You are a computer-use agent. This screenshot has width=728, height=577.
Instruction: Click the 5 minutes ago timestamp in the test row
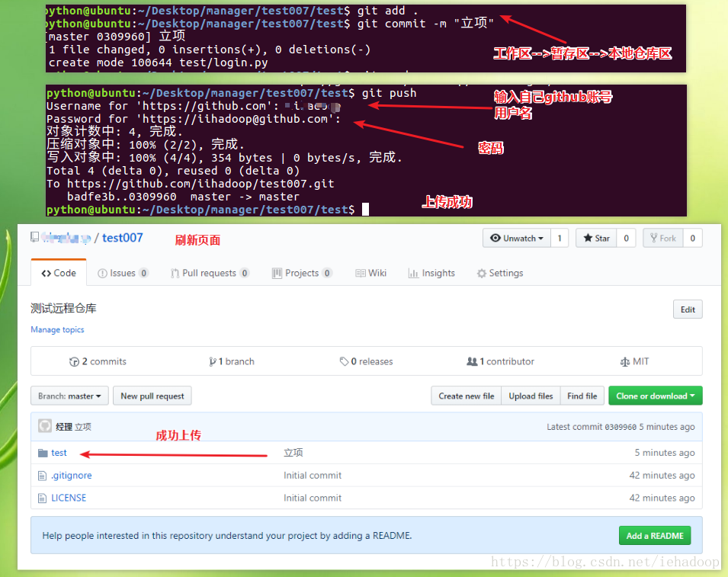tap(665, 453)
